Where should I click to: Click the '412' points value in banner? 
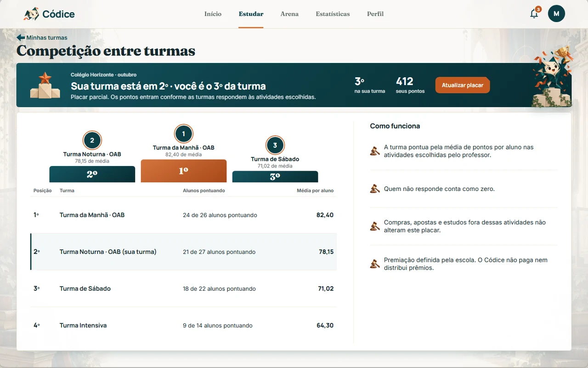(405, 81)
